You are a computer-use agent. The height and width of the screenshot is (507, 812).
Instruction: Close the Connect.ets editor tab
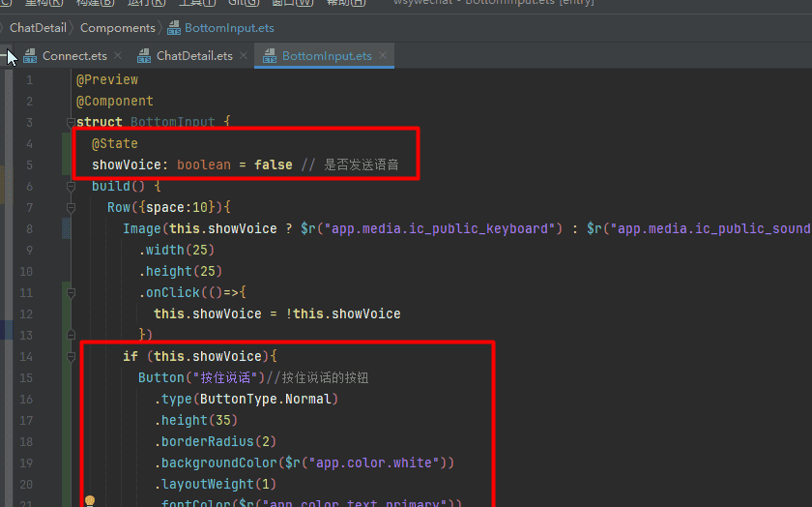click(118, 56)
